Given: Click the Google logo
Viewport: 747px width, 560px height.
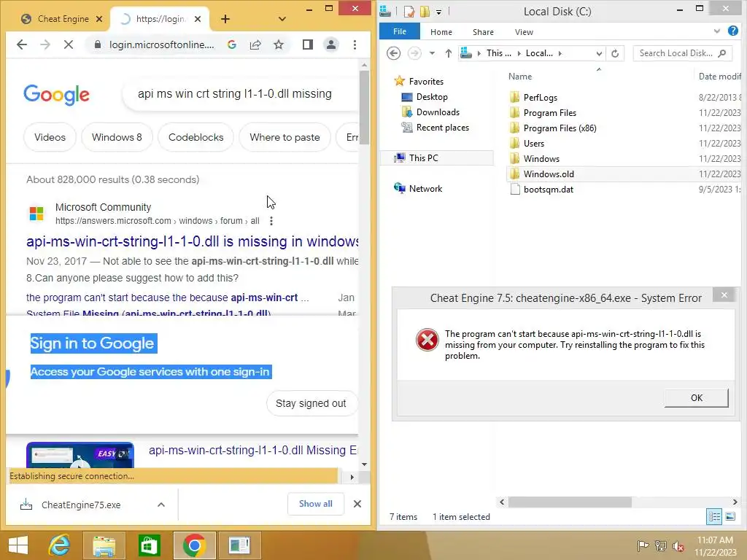Looking at the screenshot, I should tap(56, 94).
